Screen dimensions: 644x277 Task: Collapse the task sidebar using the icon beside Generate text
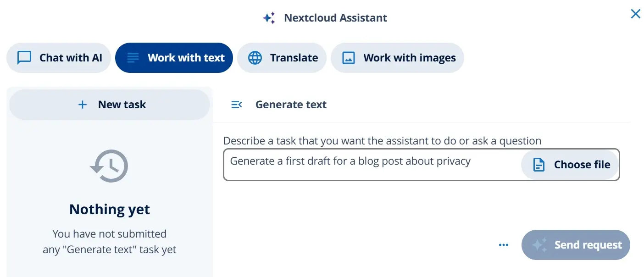pyautogui.click(x=236, y=104)
